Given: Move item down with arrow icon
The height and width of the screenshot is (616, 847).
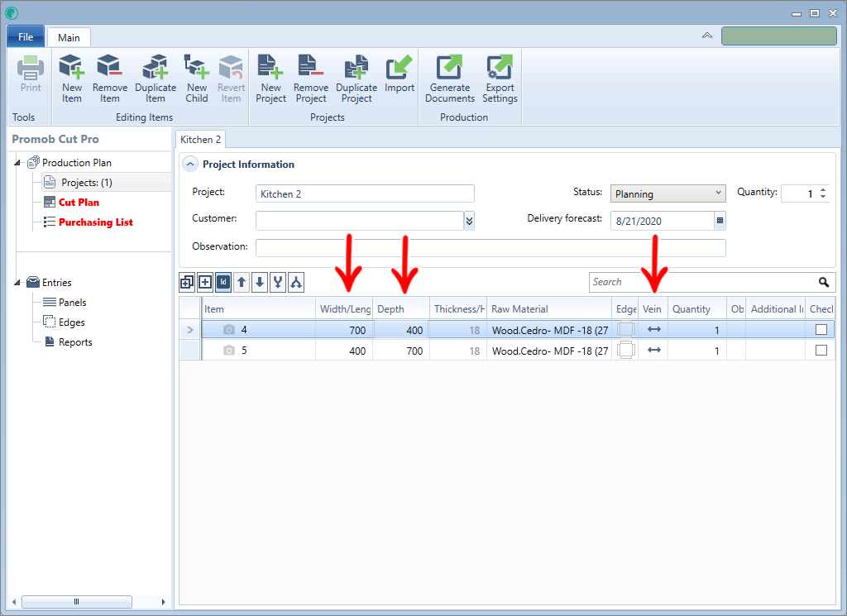Looking at the screenshot, I should click(260, 282).
